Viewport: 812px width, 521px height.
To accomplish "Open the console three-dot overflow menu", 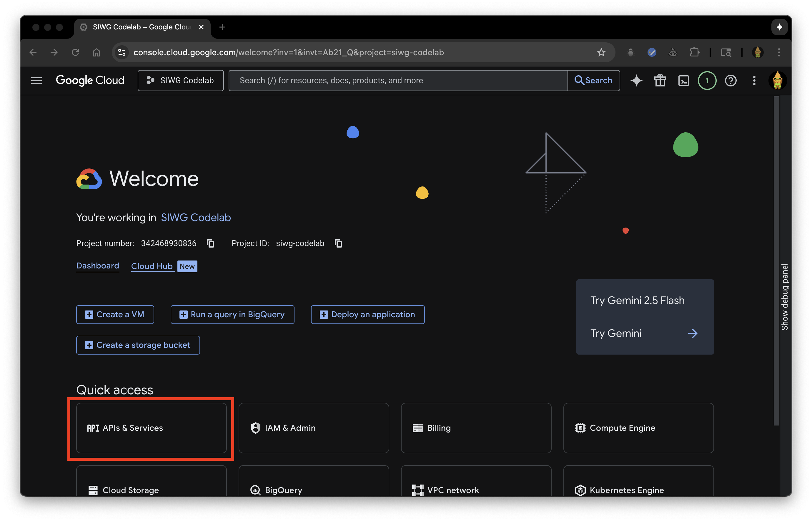I will point(754,81).
